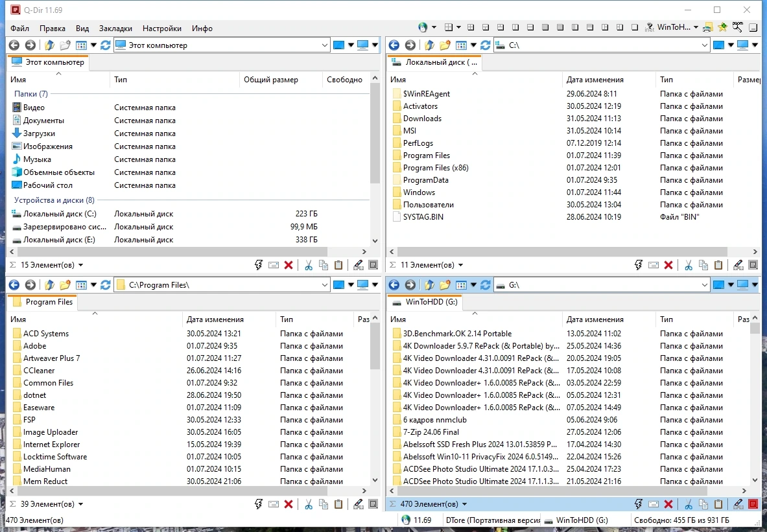This screenshot has height=532, width=767.
Task: Open the Вид menu
Action: pyautogui.click(x=82, y=29)
